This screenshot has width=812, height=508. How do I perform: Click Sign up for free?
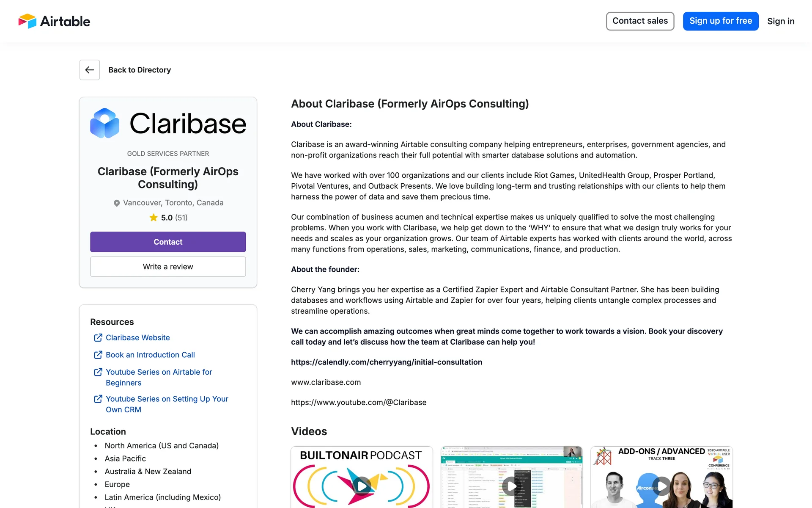[721, 21]
